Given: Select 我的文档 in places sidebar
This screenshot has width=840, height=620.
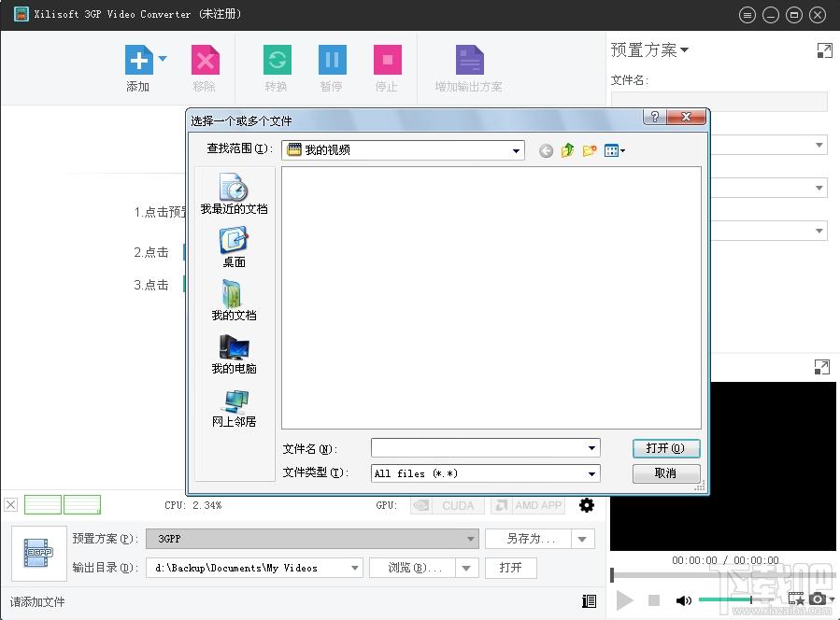Looking at the screenshot, I should (235, 301).
